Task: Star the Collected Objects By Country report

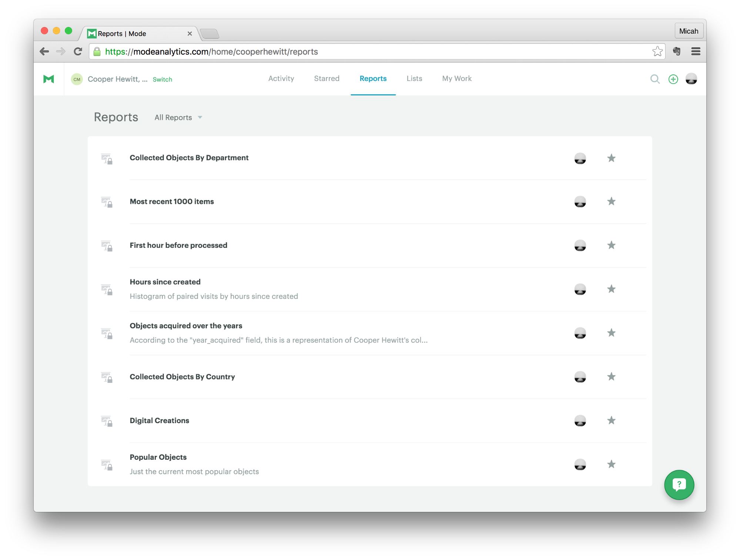Action: 611,377
